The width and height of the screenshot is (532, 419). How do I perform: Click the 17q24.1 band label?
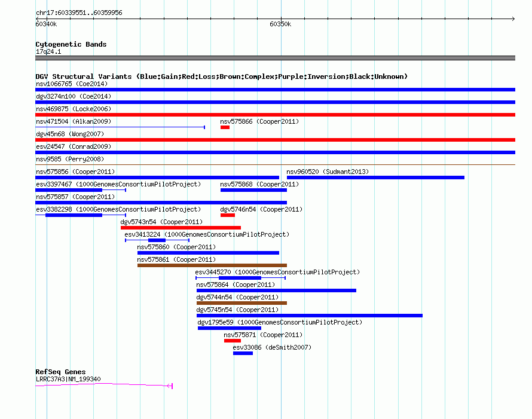[x=48, y=51]
